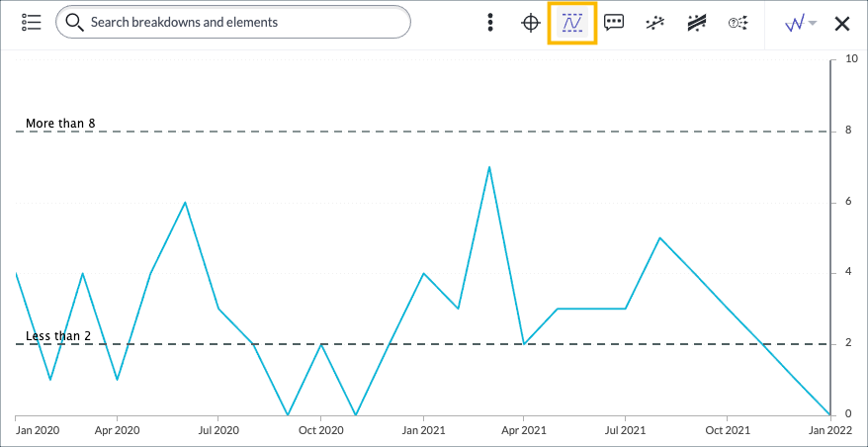868x447 pixels.
Task: Click the Oct 2021 x-axis label
Action: [x=727, y=431]
